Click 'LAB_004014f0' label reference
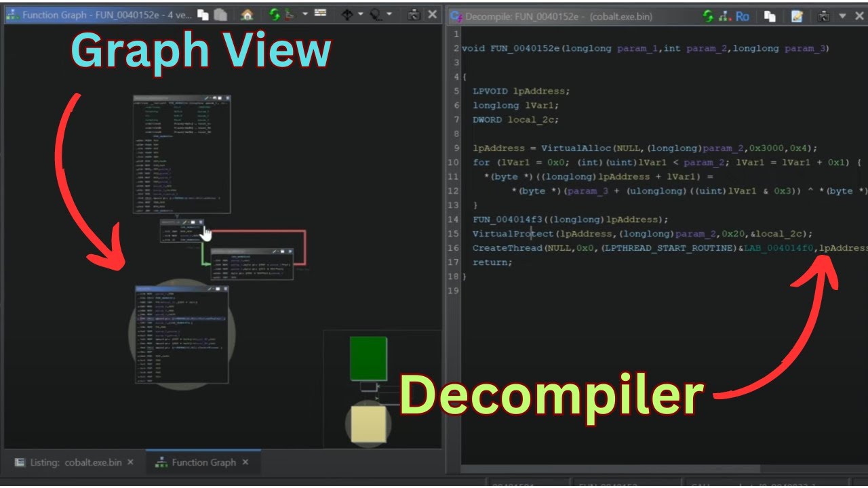This screenshot has width=868, height=488. coord(778,248)
